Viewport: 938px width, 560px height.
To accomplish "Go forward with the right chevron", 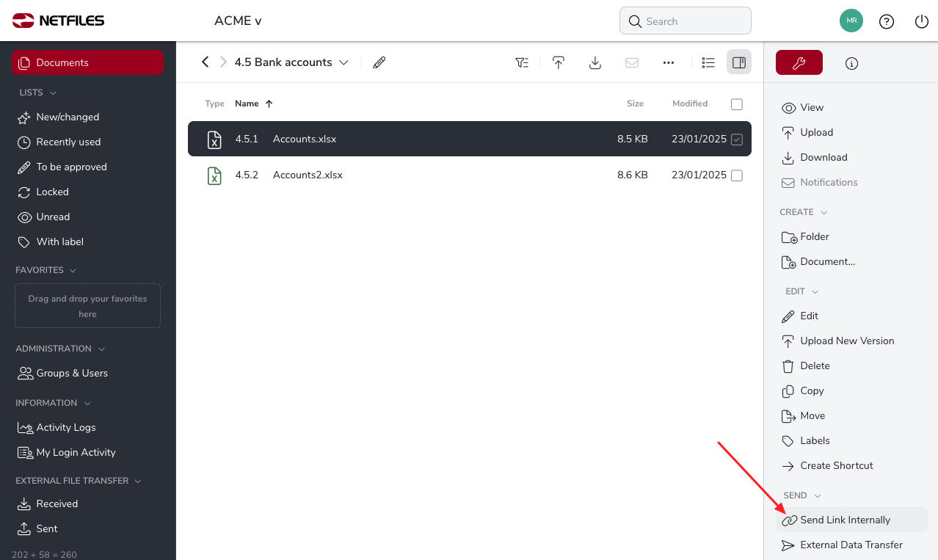I will pyautogui.click(x=223, y=62).
